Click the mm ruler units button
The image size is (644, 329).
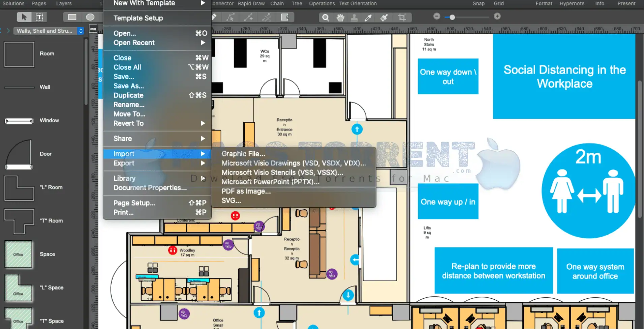point(93,29)
